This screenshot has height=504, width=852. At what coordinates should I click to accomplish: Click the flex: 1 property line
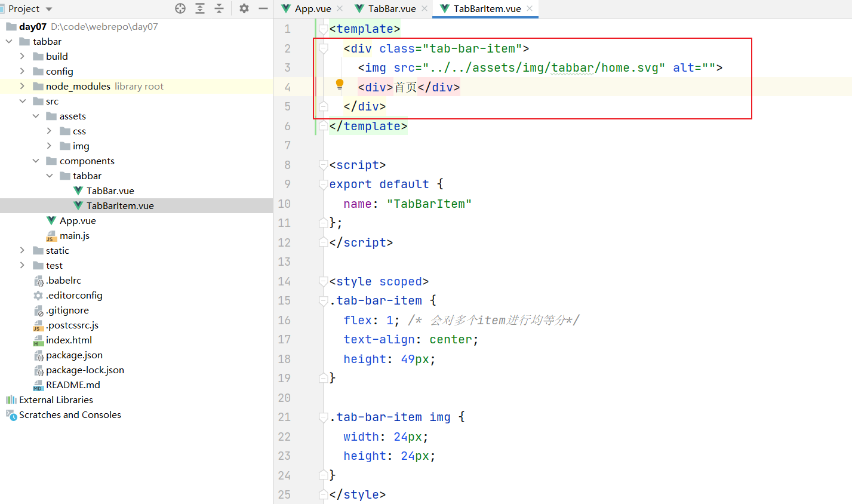click(x=371, y=320)
